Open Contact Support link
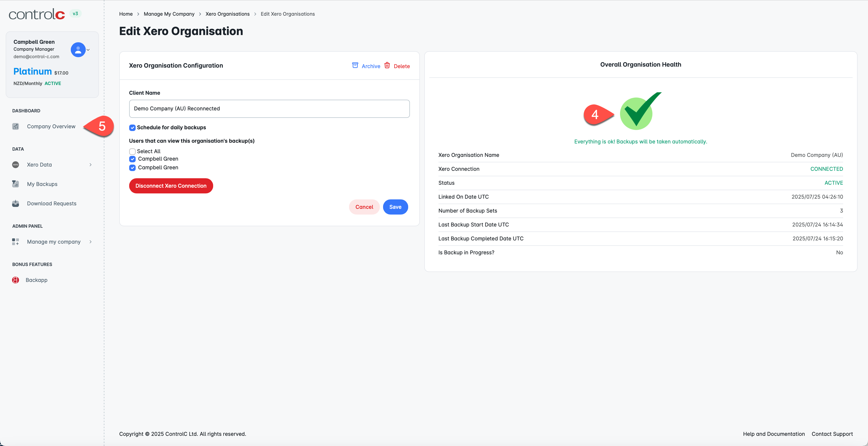 (832, 434)
